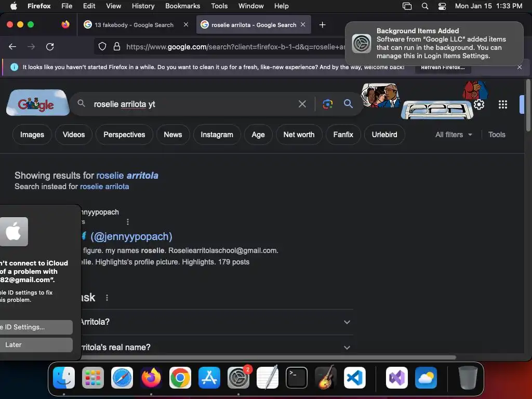This screenshot has width=532, height=399.
Task: Expand the All filters dropdown
Action: point(454,135)
